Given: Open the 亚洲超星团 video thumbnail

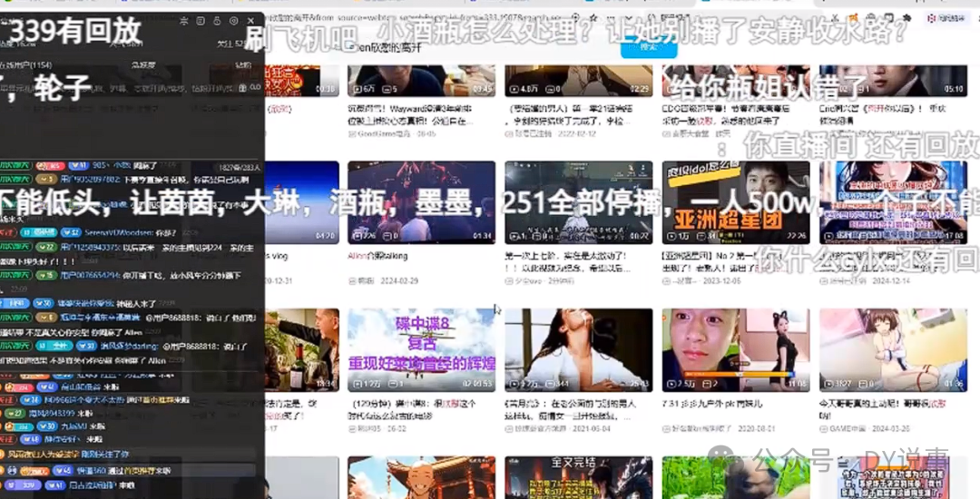Looking at the screenshot, I should (x=736, y=202).
